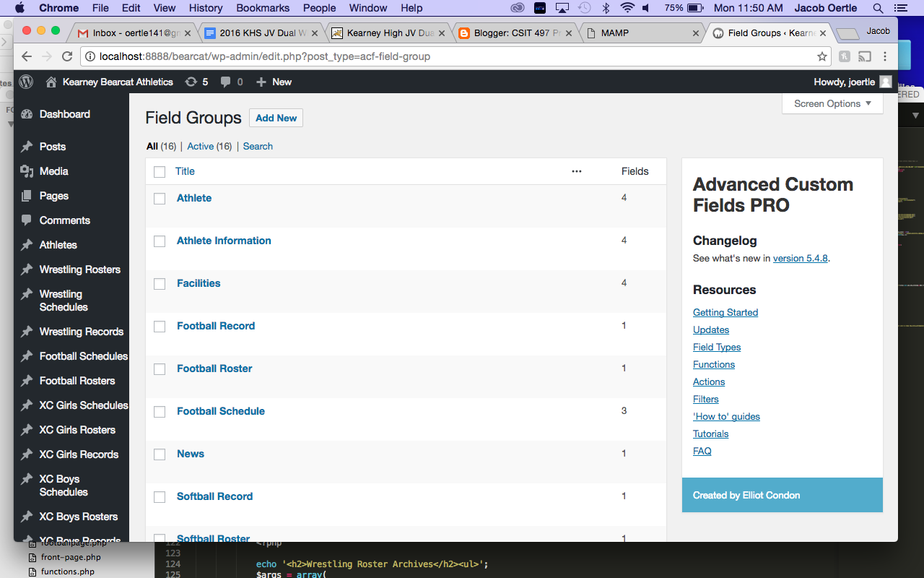Open the updates icon showing 5
The height and width of the screenshot is (578, 924).
click(x=191, y=82)
